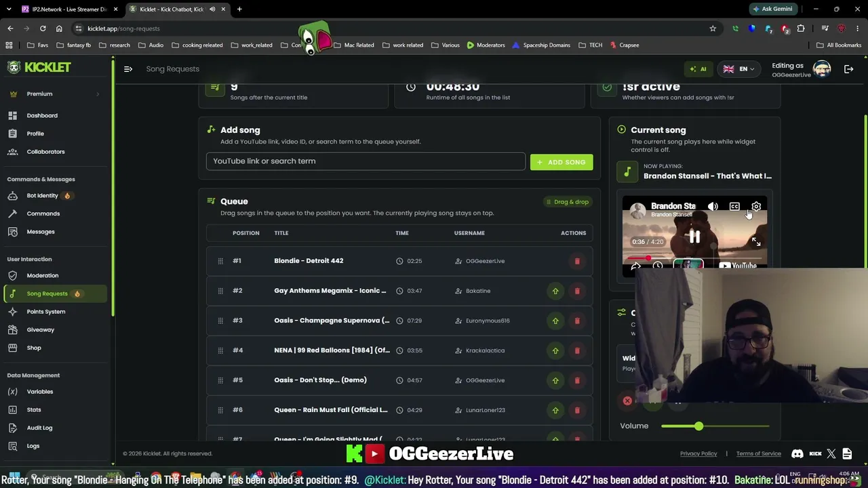Move Gay Anthems Megamix up in queue
The width and height of the screenshot is (868, 488).
pos(555,291)
